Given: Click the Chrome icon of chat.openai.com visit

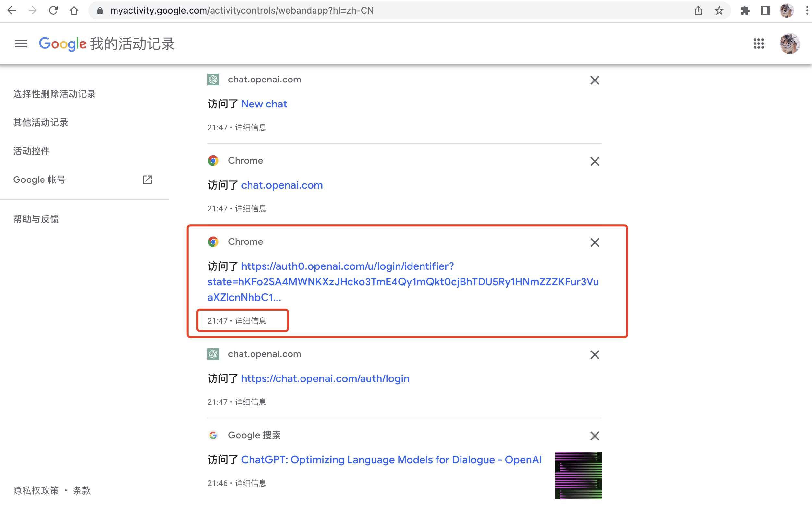Looking at the screenshot, I should pyautogui.click(x=213, y=161).
